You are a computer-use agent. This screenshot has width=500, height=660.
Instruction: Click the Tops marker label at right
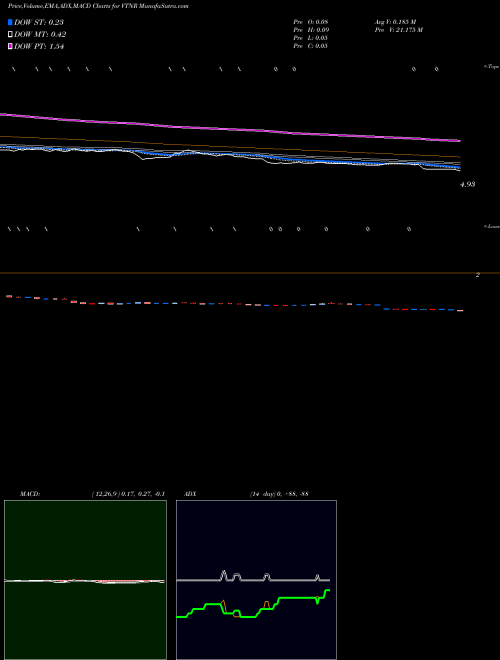[492, 67]
